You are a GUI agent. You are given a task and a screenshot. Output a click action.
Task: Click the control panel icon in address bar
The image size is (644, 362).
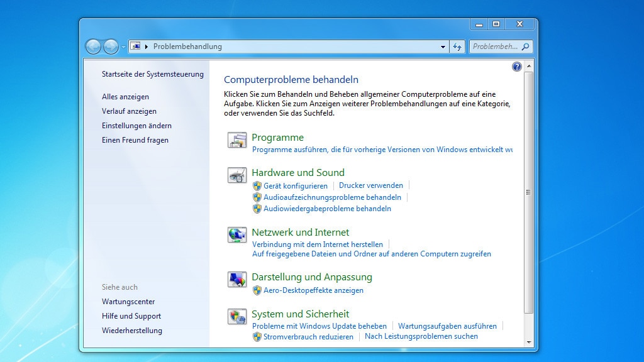136,47
